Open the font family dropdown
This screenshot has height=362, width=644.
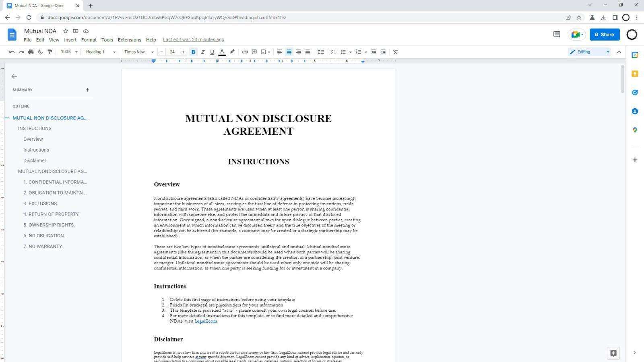click(x=138, y=51)
